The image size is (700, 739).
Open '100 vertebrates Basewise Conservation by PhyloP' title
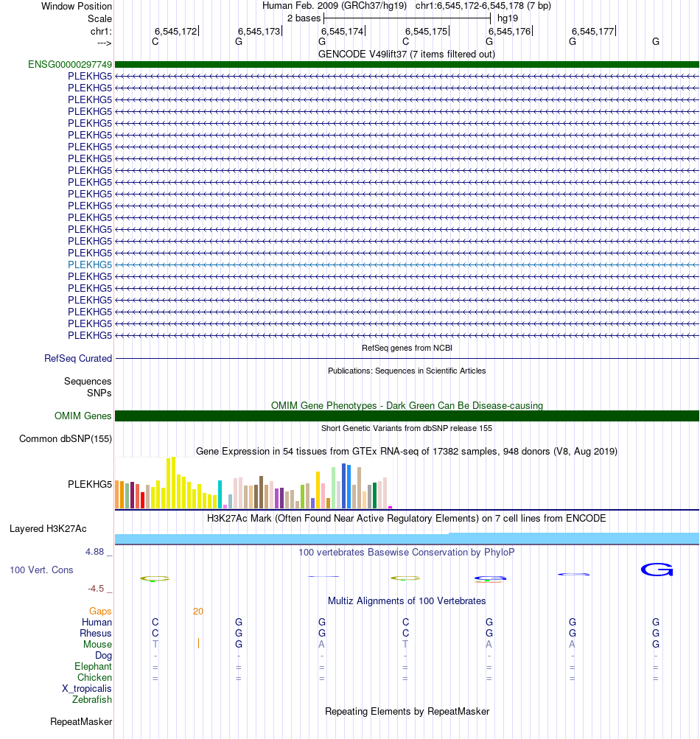407,553
